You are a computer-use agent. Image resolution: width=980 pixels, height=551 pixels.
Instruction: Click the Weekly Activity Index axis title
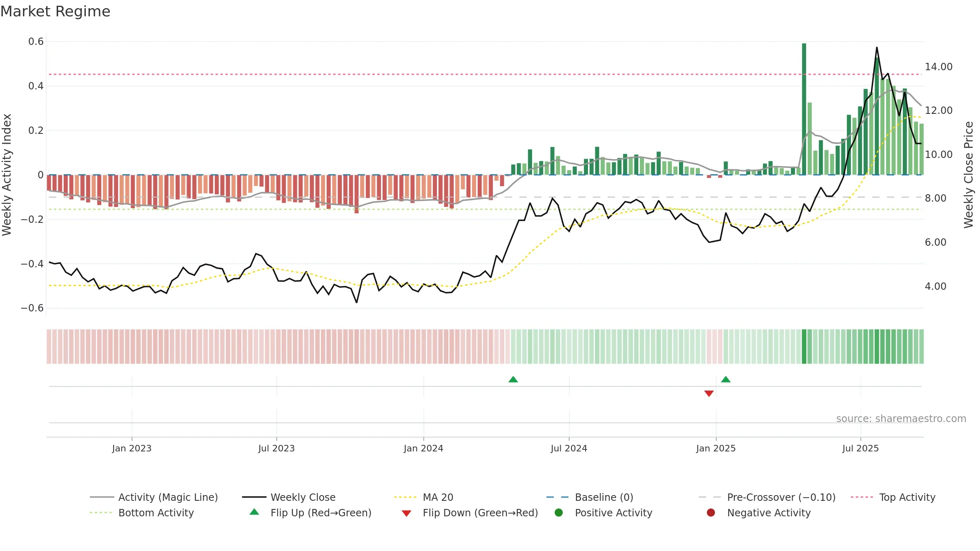click(7, 175)
